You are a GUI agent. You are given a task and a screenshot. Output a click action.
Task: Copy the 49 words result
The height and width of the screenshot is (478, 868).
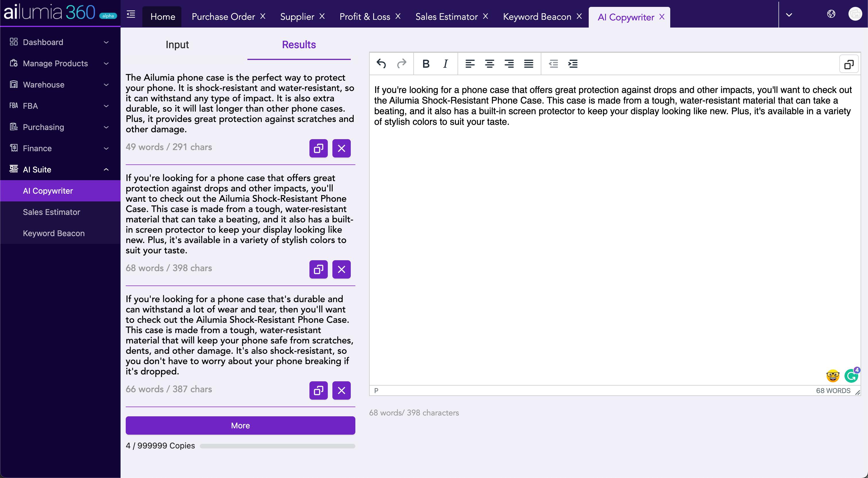(318, 148)
